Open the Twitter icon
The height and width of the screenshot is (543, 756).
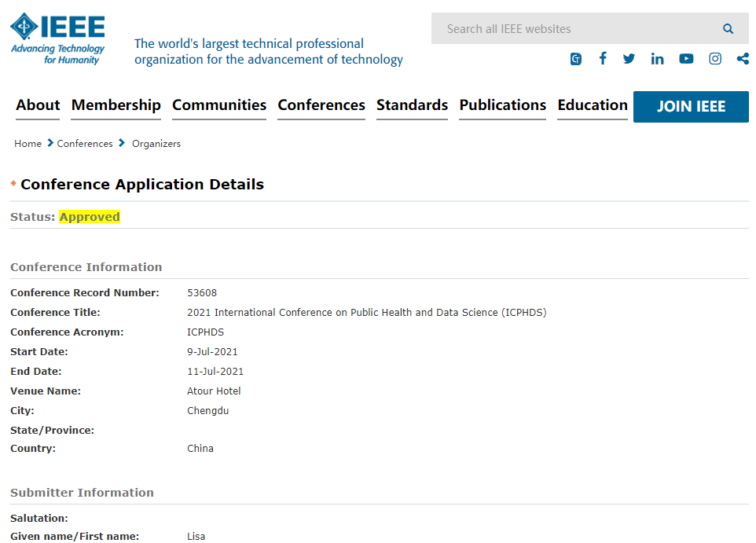click(x=629, y=59)
